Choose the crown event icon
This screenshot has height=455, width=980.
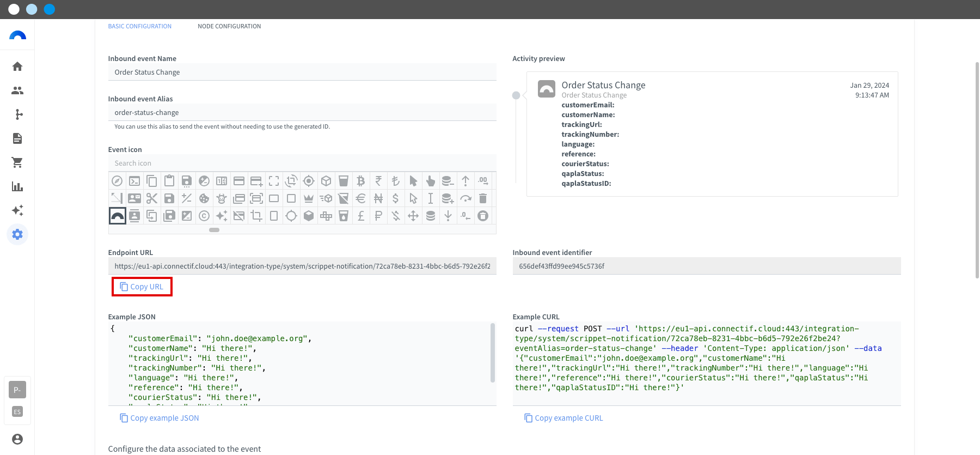(x=309, y=198)
